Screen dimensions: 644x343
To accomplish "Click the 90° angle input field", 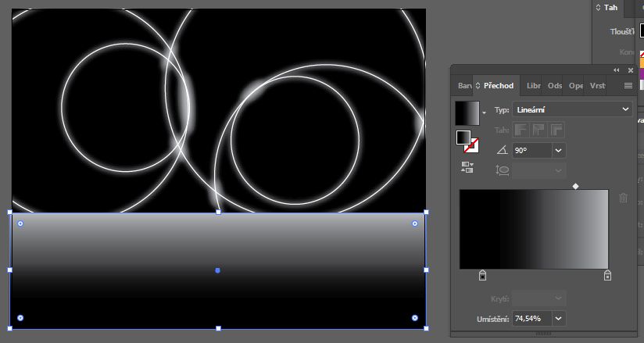I will click(531, 150).
